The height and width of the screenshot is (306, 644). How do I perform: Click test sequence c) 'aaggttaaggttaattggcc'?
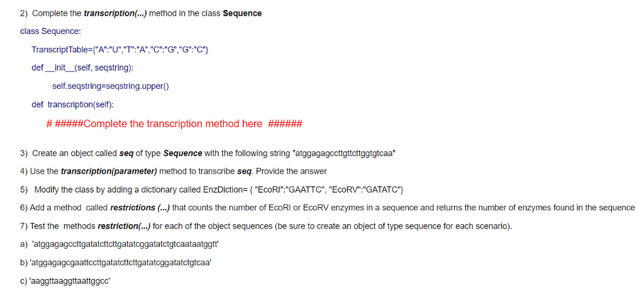71,281
